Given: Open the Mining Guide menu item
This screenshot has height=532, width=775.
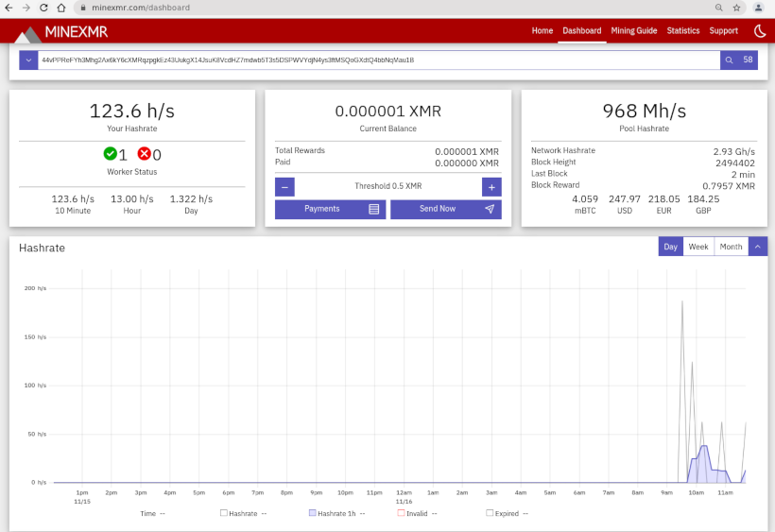Looking at the screenshot, I should (633, 31).
